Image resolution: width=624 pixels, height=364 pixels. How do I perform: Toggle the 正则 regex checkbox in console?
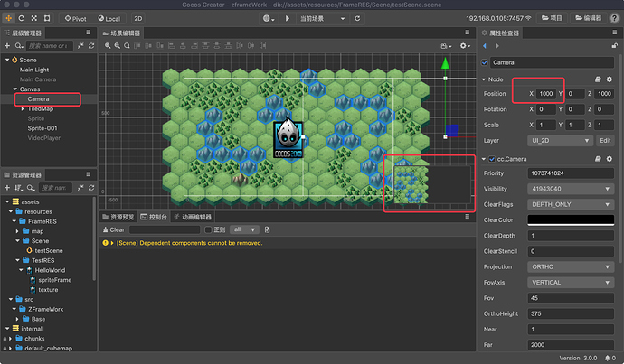(206, 229)
